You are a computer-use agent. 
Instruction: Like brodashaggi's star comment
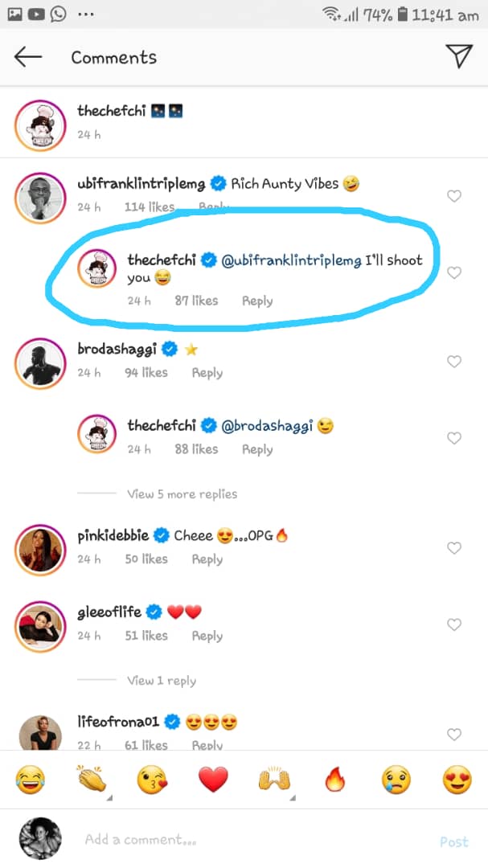[454, 362]
